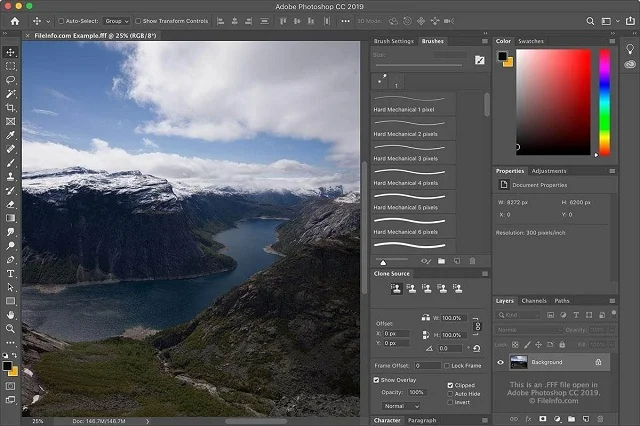The width and height of the screenshot is (640, 426).
Task: Select the Lasso tool
Action: tap(10, 80)
